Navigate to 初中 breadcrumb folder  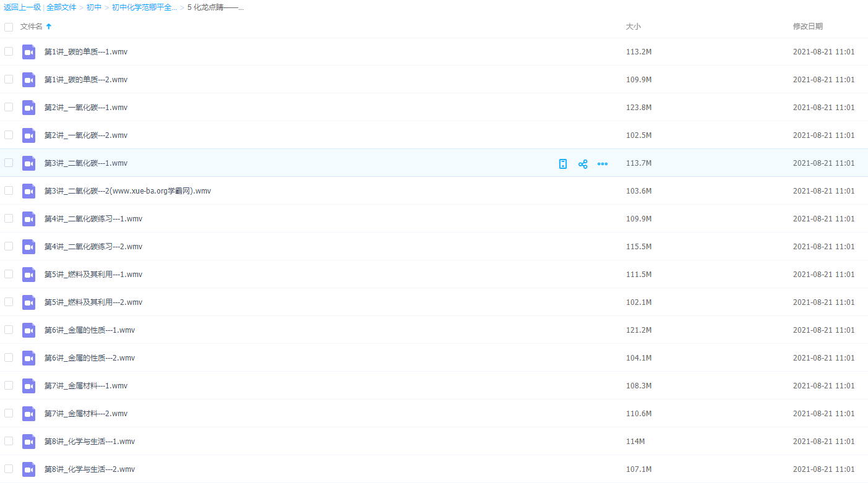coord(94,7)
